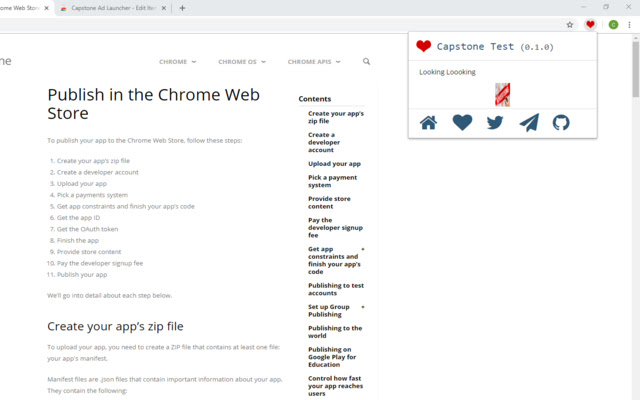The image size is (640, 400).
Task: Click the search magnifier icon on page
Action: tap(366, 61)
